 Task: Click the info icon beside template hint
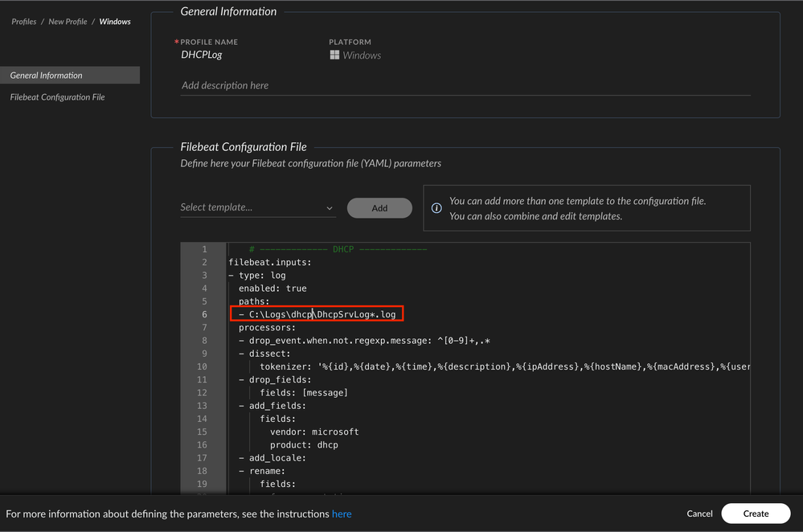point(436,208)
